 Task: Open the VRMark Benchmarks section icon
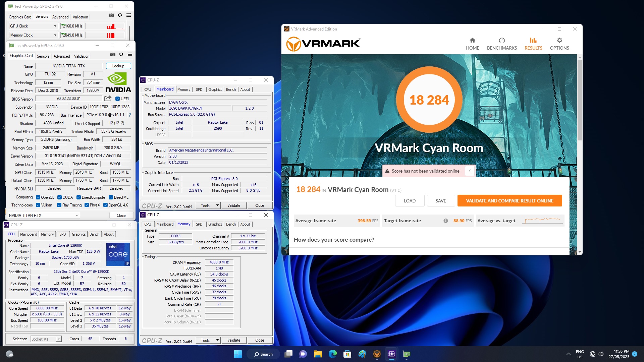pyautogui.click(x=502, y=40)
